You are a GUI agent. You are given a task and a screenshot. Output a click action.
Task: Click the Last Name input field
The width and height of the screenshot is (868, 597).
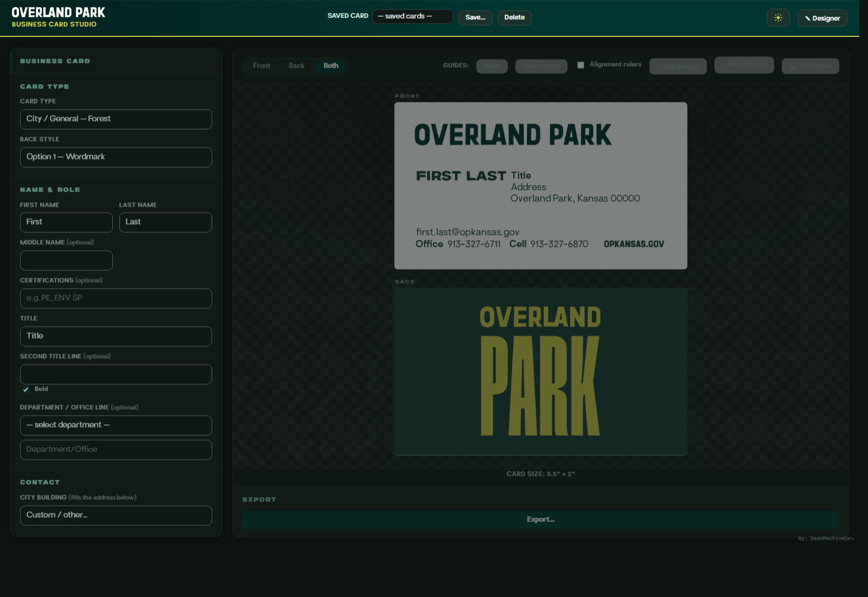(x=165, y=223)
